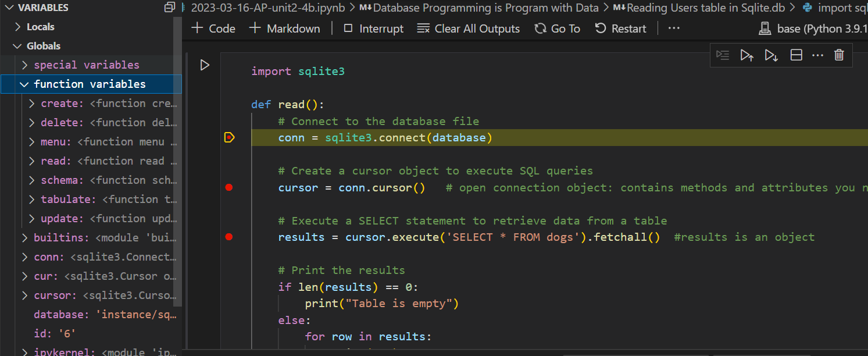The image size is (868, 356).
Task: Expand the read function variable
Action: [32, 161]
